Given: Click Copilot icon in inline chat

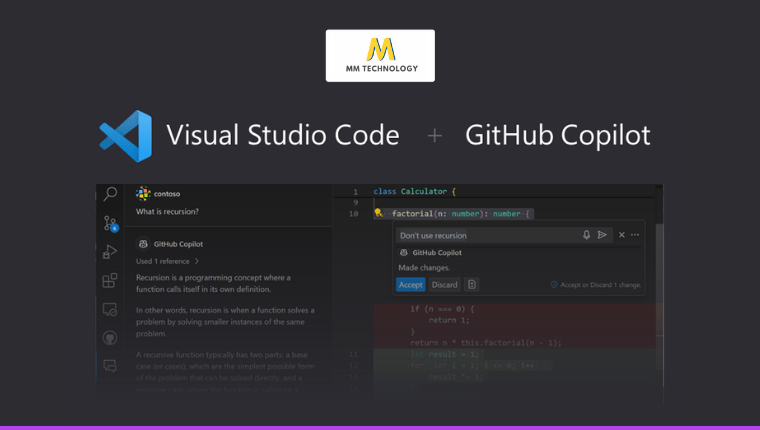Looking at the screenshot, I should click(x=404, y=253).
